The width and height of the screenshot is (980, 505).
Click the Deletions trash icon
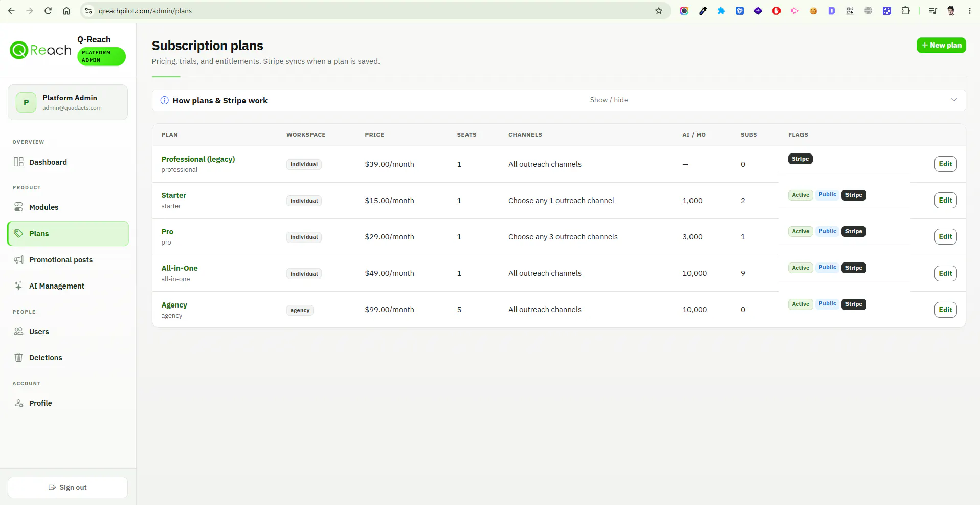18,358
